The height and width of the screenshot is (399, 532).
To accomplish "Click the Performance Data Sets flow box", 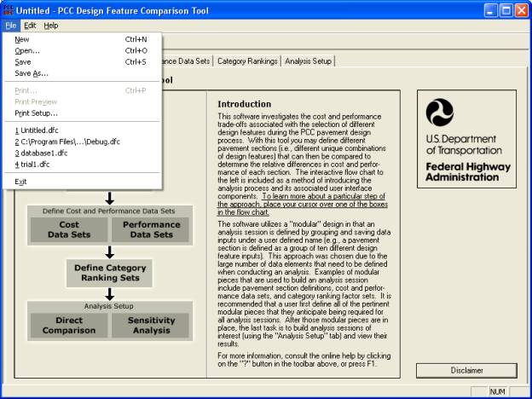I will click(x=151, y=229).
